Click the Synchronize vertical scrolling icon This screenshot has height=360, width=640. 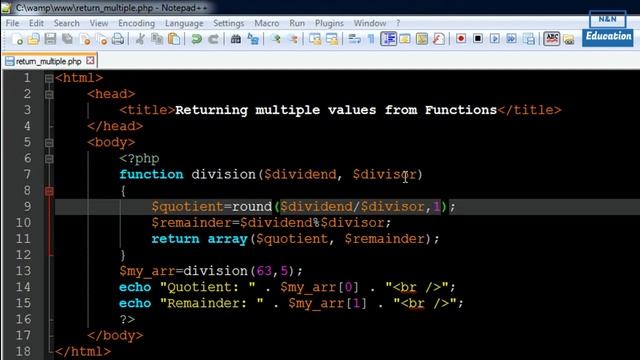[315, 39]
